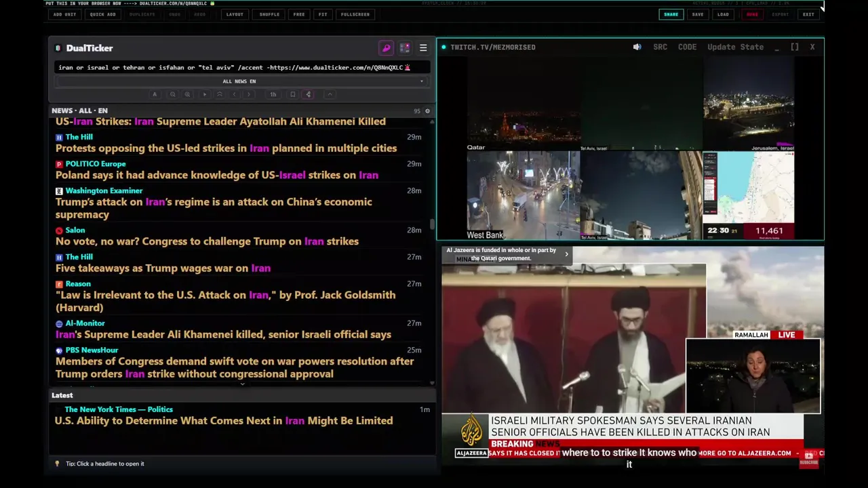
Task: Click the DualTicker logo icon
Action: 58,48
